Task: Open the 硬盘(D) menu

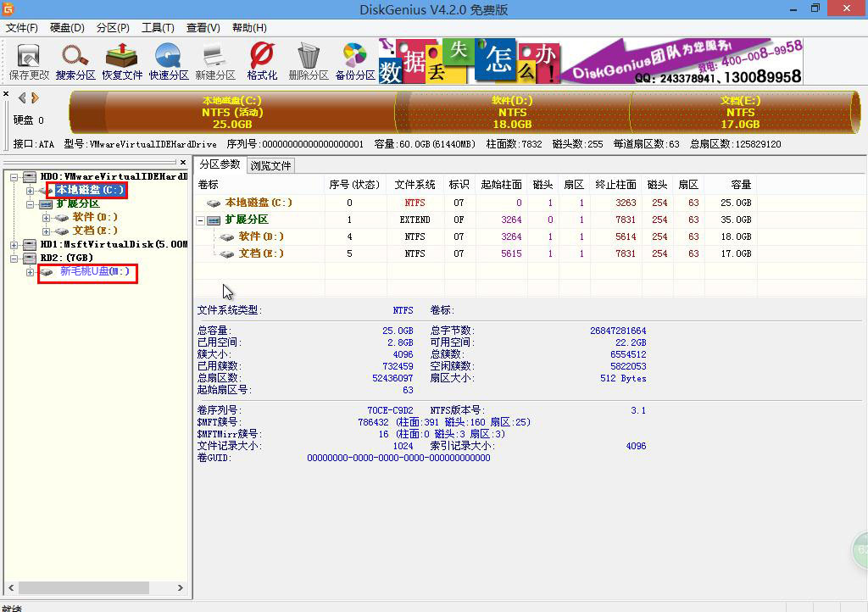Action: tap(67, 28)
